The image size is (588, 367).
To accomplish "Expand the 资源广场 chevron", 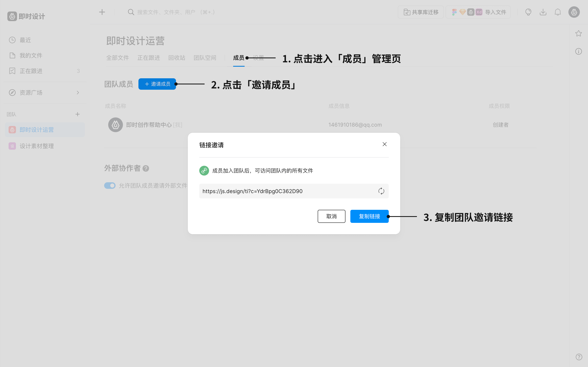I will (78, 93).
